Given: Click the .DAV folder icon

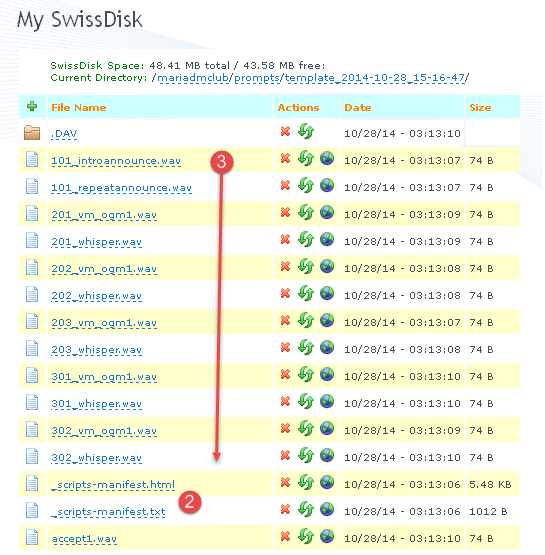Looking at the screenshot, I should coord(32,133).
